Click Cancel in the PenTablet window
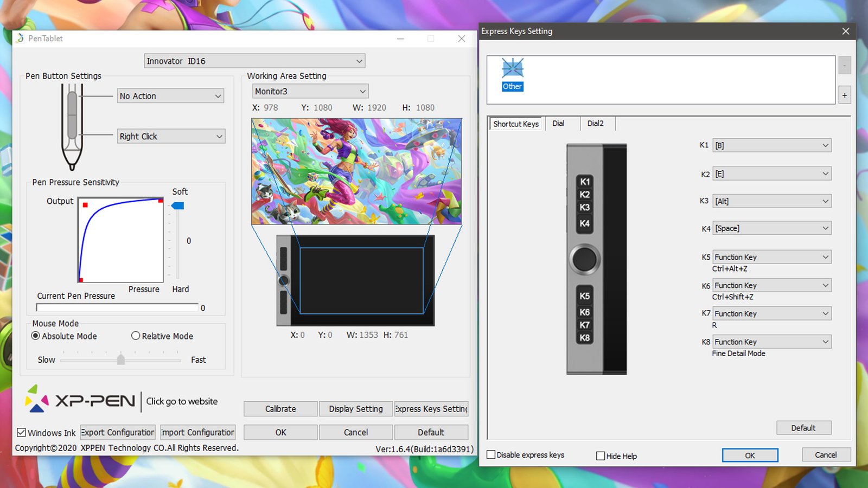This screenshot has height=488, width=868. (356, 432)
